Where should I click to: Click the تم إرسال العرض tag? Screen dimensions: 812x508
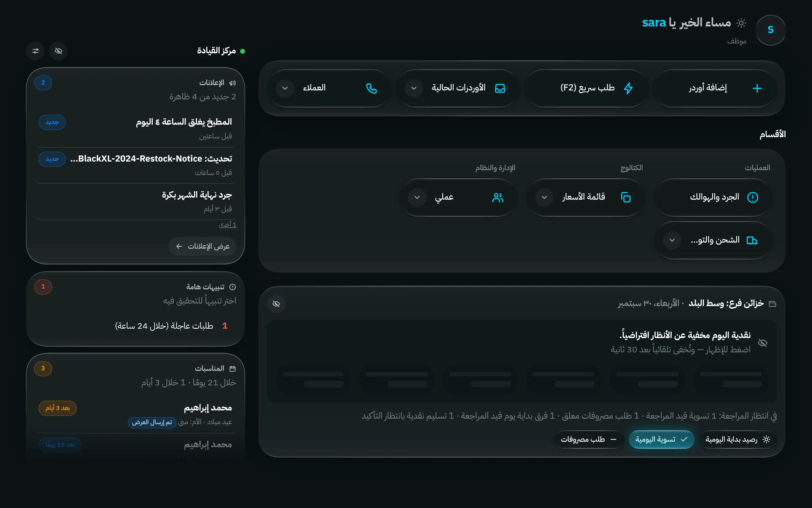click(x=152, y=422)
